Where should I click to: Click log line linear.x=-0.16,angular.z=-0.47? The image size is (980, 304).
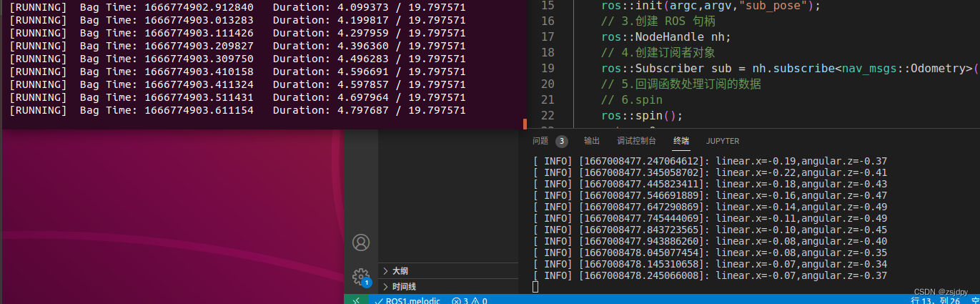pos(710,195)
